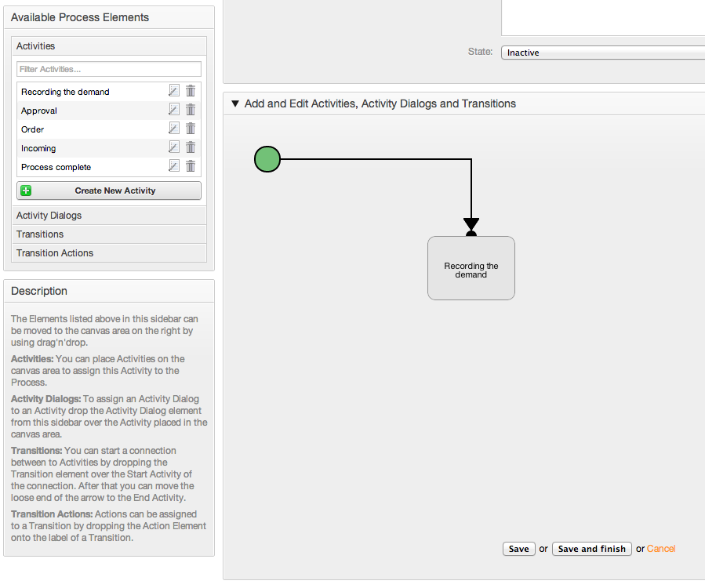The width and height of the screenshot is (705, 588).
Task: Remove the Order activity via trash icon
Action: click(191, 129)
